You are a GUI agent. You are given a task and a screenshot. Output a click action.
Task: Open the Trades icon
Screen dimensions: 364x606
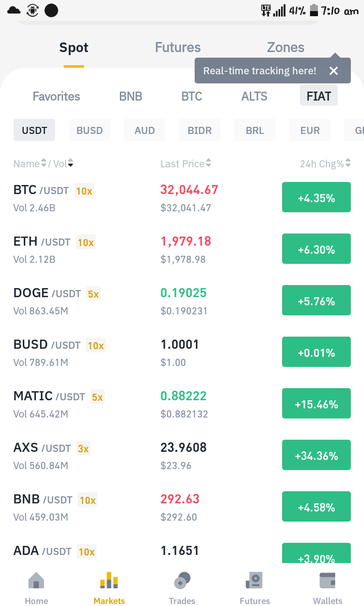coord(182,580)
